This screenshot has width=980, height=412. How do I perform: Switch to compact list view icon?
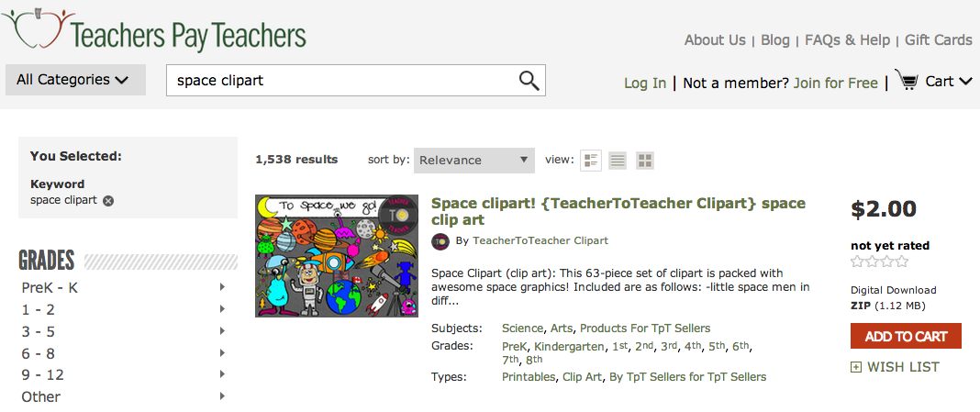618,160
